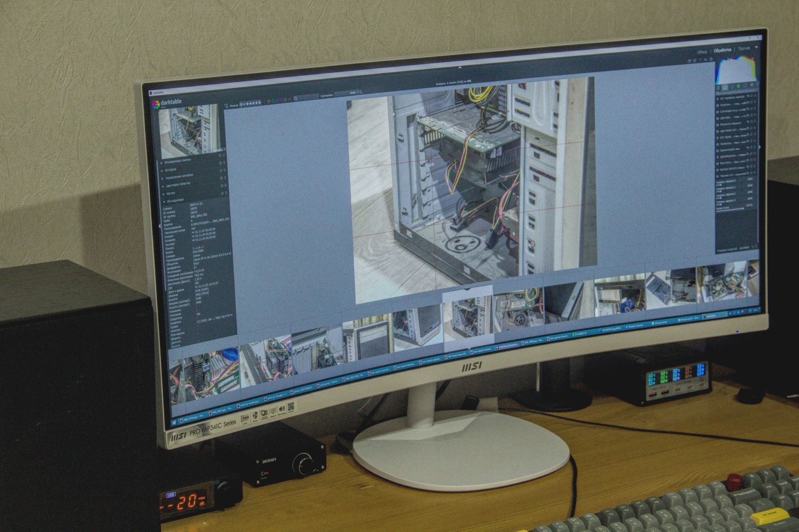
Task: Filter images by red color label
Action: (265, 101)
